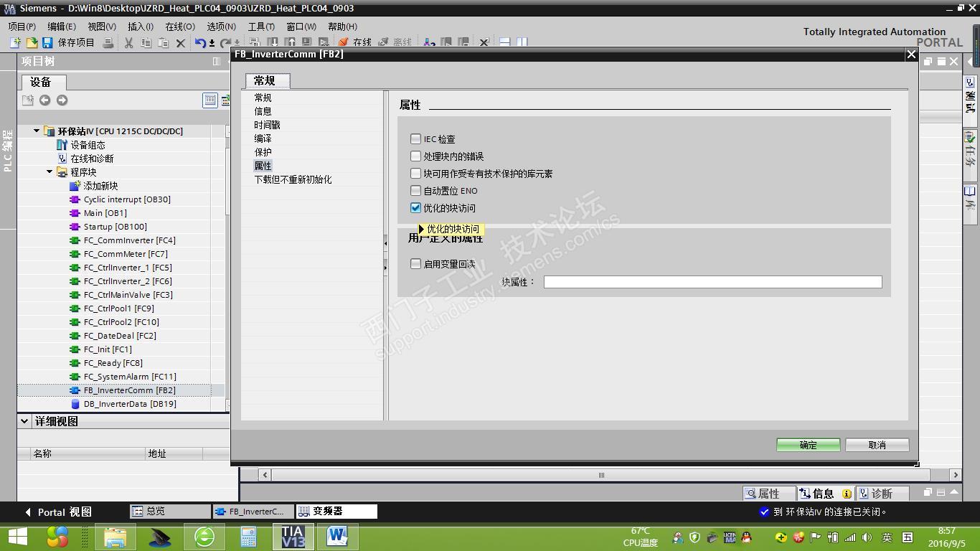Open calculator from Windows taskbar
Viewport: 980px width, 551px height.
(248, 537)
